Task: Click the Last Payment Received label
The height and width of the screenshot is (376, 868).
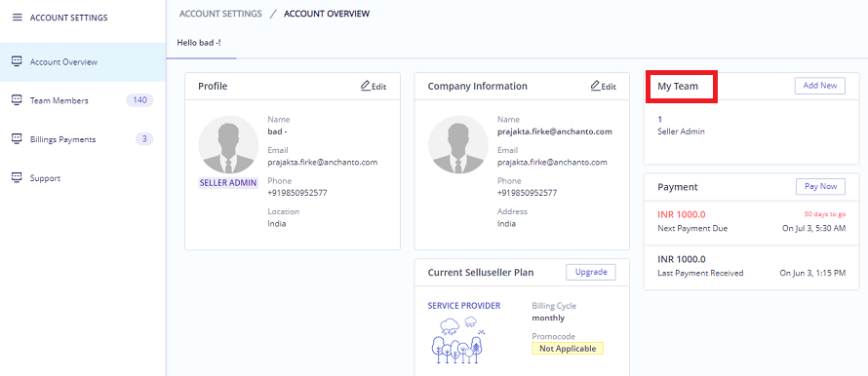Action: pyautogui.click(x=700, y=273)
